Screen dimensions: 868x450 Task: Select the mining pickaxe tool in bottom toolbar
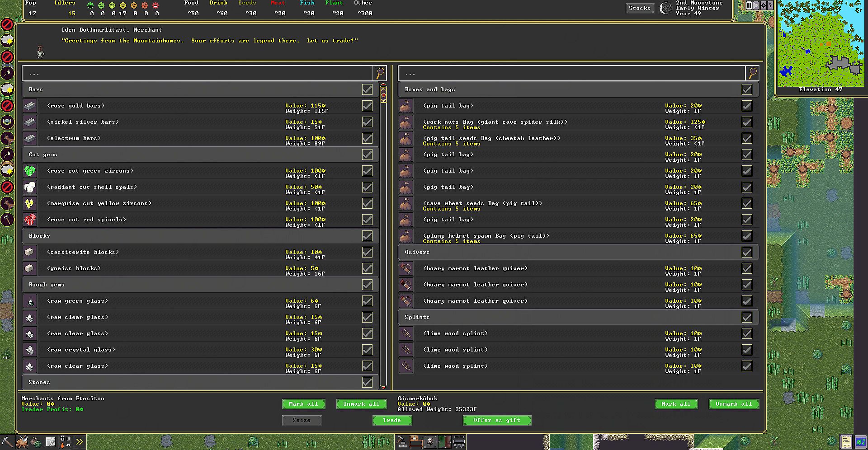point(7,441)
